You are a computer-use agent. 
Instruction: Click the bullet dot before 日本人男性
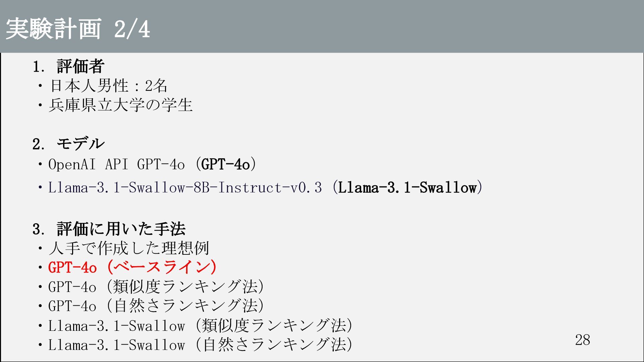pyautogui.click(x=40, y=86)
